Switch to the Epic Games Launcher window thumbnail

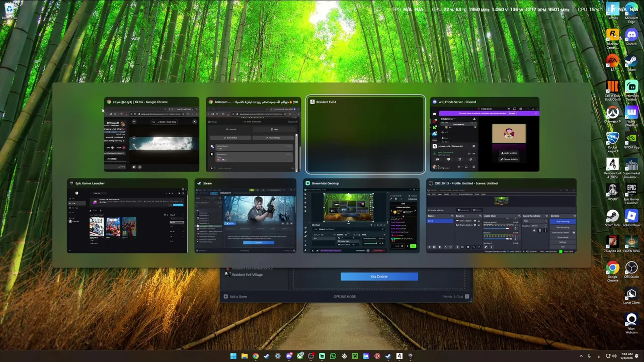point(127,216)
